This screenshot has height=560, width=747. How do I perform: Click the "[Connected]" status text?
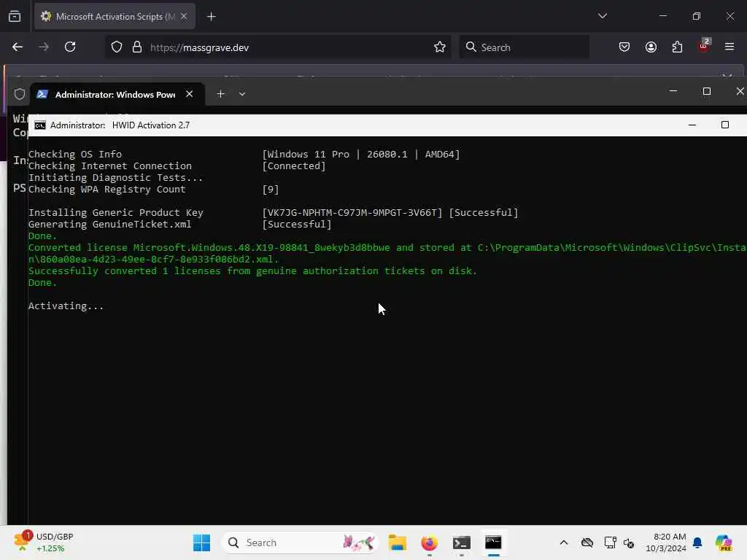294,166
